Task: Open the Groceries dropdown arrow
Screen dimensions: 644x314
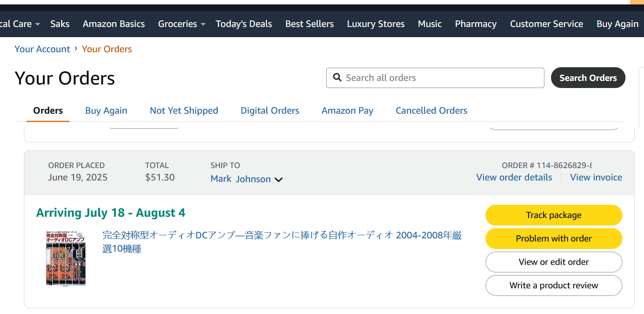Action: (203, 24)
